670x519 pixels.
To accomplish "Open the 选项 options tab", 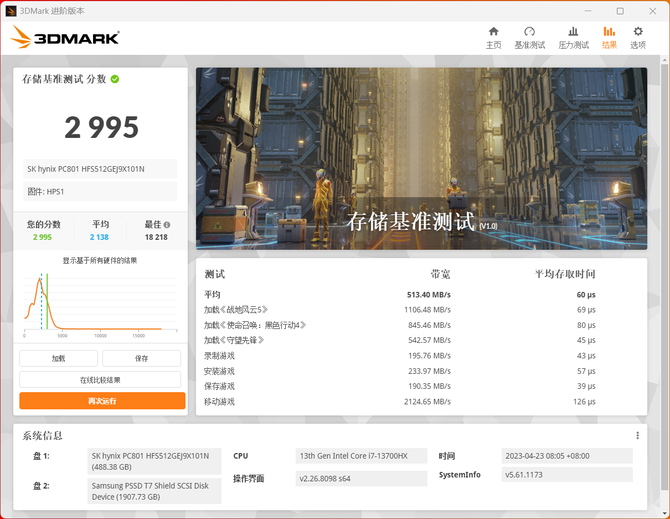I will click(638, 38).
